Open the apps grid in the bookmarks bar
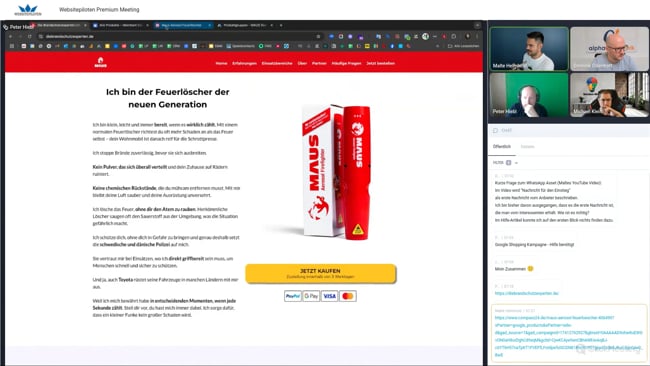The image size is (650, 366). [12, 46]
